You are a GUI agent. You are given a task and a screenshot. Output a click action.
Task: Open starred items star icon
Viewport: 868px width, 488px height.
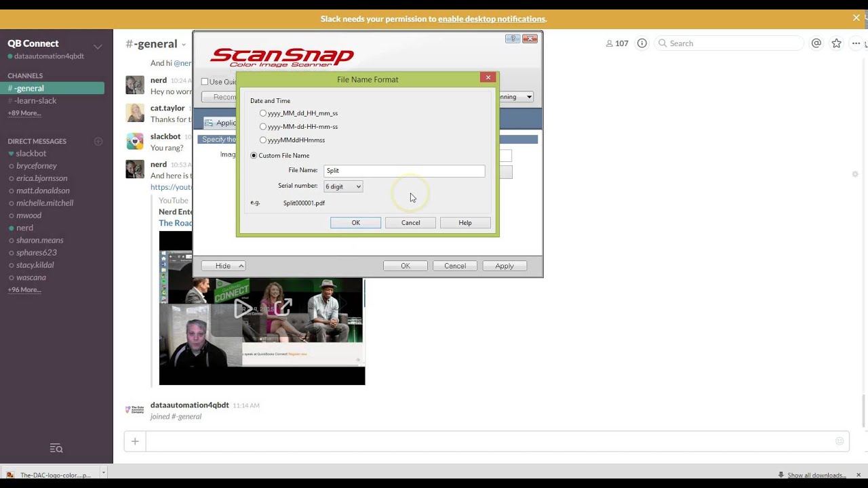[x=837, y=43]
